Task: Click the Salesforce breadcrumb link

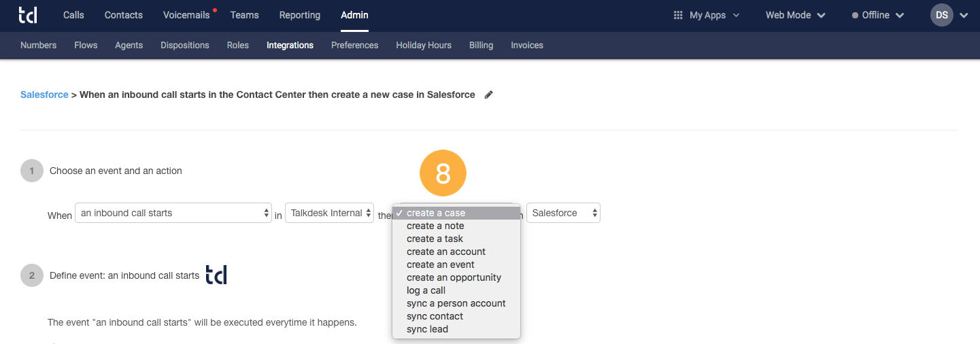Action: coord(44,94)
